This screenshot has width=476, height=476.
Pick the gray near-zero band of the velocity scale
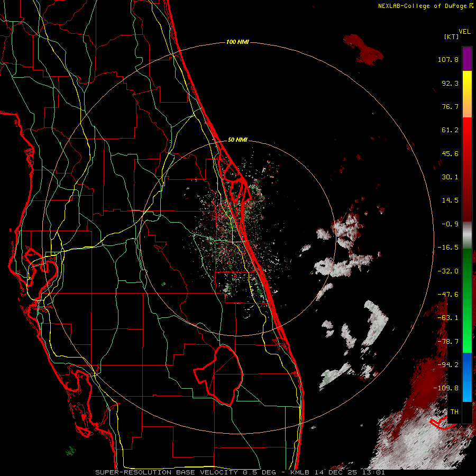(x=467, y=235)
